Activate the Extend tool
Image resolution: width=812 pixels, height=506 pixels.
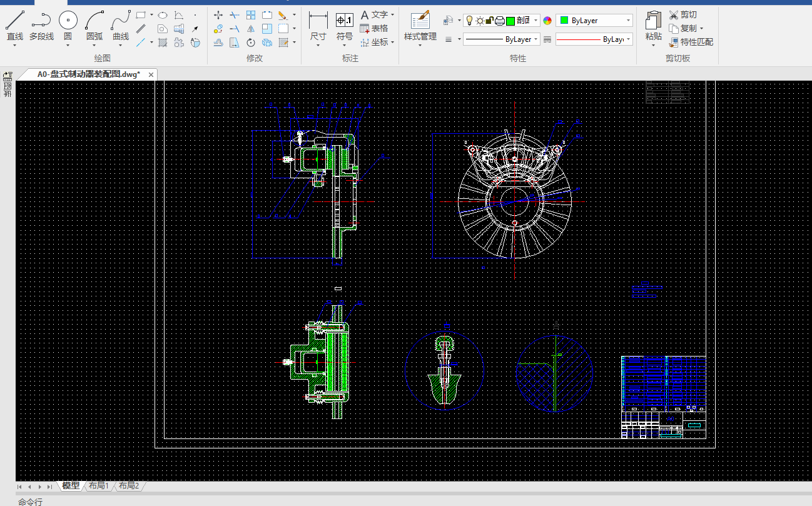point(235,29)
